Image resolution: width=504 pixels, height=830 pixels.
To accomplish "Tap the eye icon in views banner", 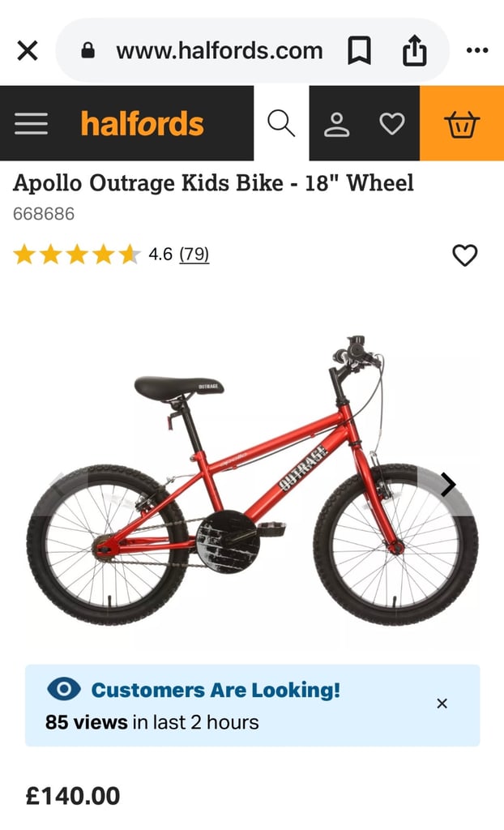I will coord(64,689).
